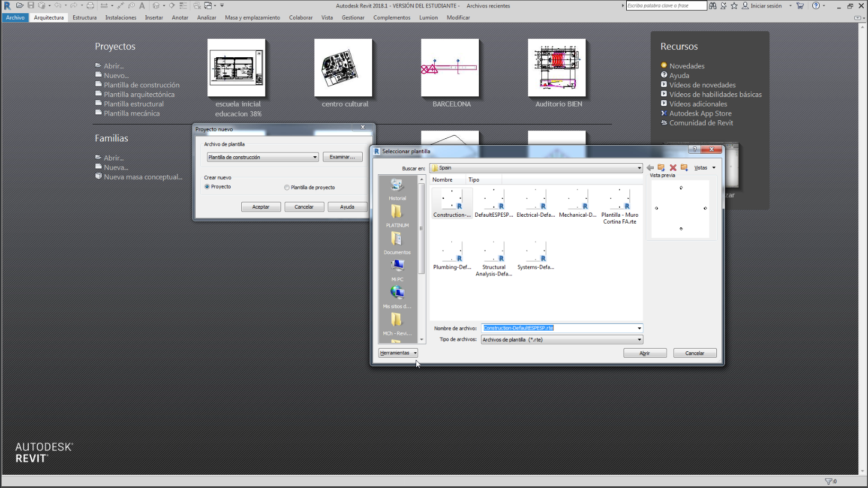Image resolution: width=868 pixels, height=488 pixels.
Task: Switch to the Anotar ribbon tab
Action: click(180, 17)
